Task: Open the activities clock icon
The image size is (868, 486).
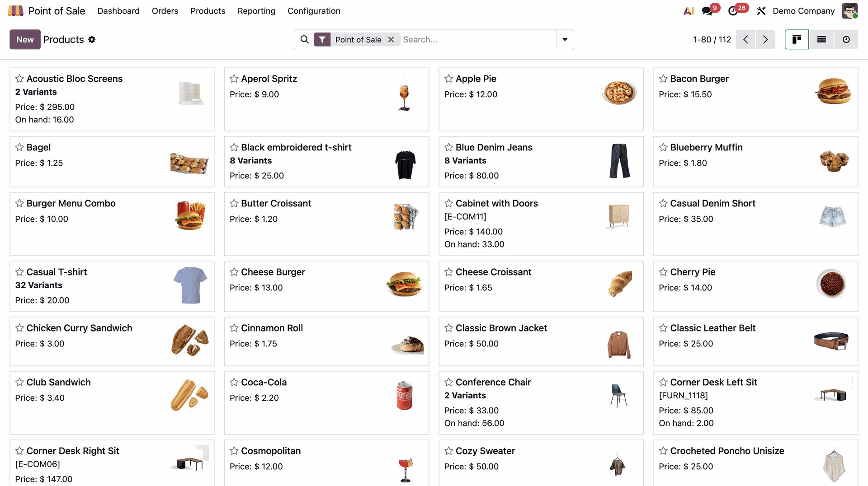Action: tap(733, 11)
